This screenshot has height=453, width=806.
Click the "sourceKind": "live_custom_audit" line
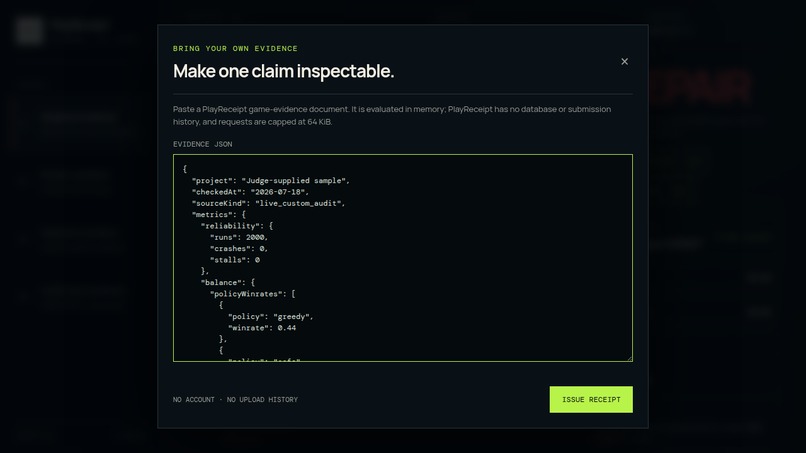coord(268,203)
